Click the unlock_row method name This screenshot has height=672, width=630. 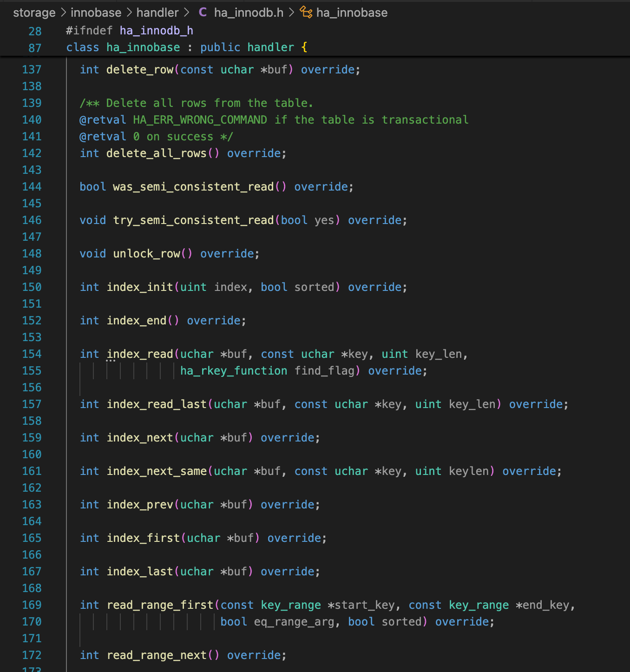tap(146, 254)
